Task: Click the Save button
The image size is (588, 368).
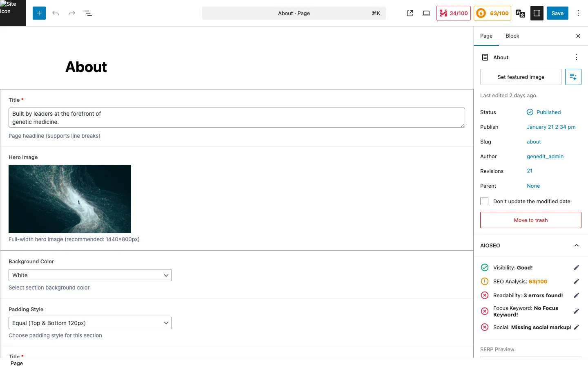Action: [557, 13]
